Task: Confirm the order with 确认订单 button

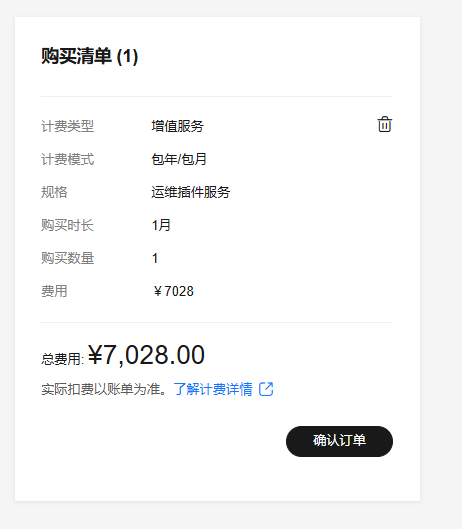Action: pos(339,441)
